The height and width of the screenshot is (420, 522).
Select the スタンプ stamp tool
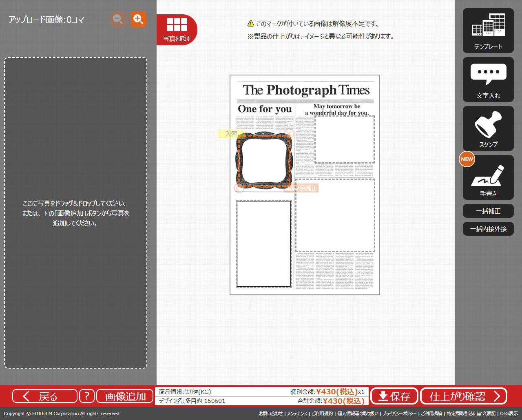[x=488, y=128]
